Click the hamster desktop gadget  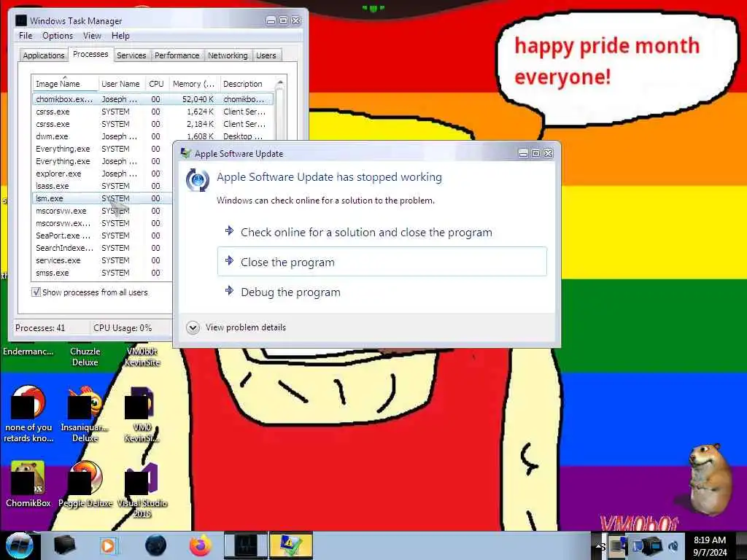[x=711, y=478]
